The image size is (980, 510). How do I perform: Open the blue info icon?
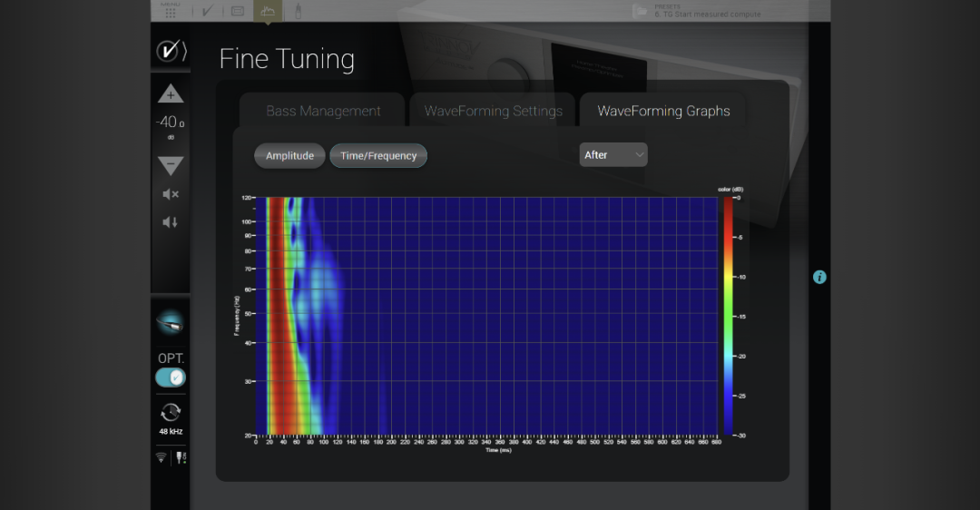[x=819, y=277]
